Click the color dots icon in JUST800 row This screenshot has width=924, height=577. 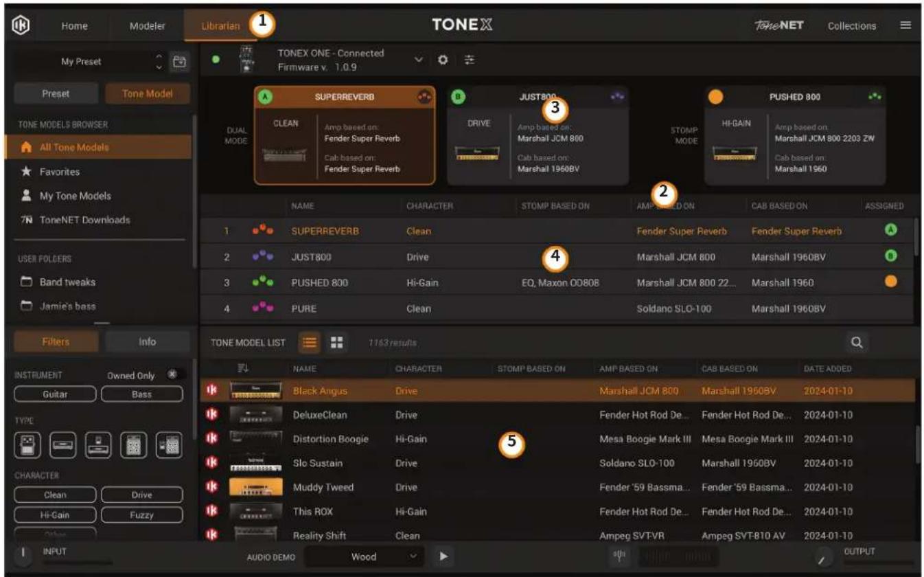coord(263,257)
